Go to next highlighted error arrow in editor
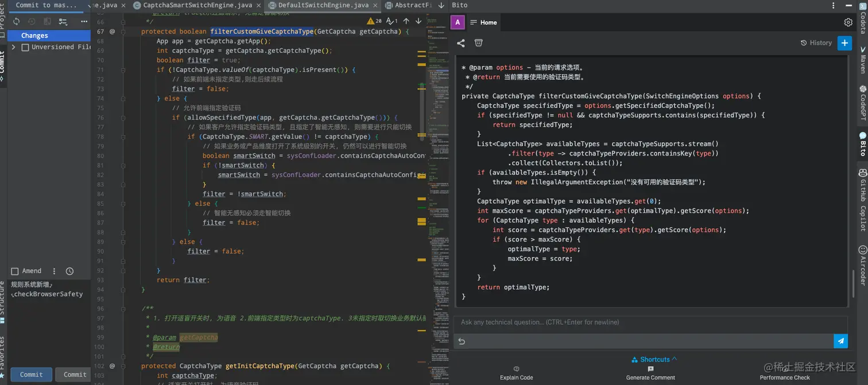Image resolution: width=868 pixels, height=385 pixels. click(x=418, y=21)
